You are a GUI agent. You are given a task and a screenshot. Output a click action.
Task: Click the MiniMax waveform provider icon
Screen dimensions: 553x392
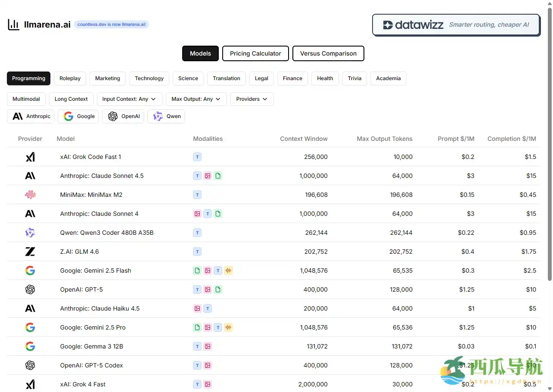pyautogui.click(x=30, y=195)
